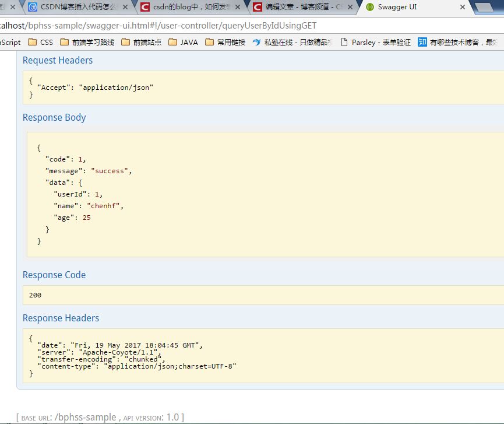The width and height of the screenshot is (504, 424).
Task: Click the "transfer-encoding": "chunked" line
Action: [101, 359]
